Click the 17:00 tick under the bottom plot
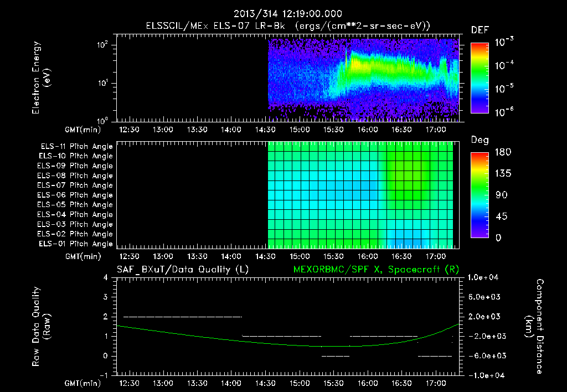Viewport: 567px width, 392px height. pyautogui.click(x=436, y=383)
